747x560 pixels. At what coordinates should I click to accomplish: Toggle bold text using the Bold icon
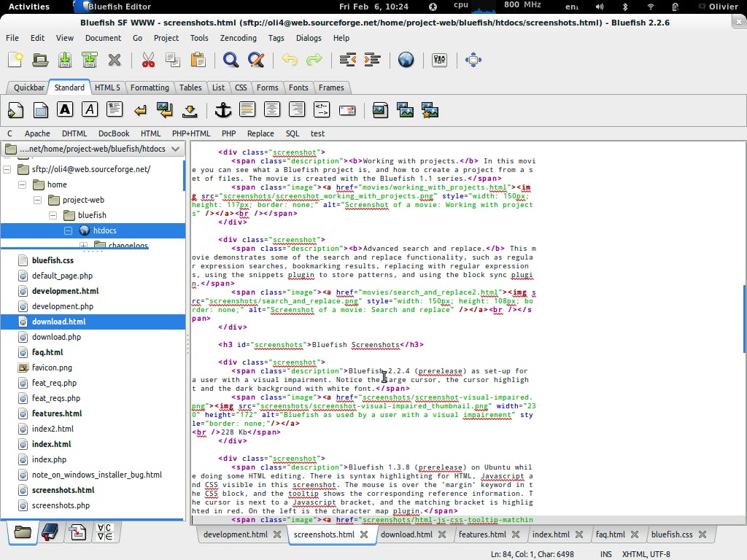tap(63, 109)
